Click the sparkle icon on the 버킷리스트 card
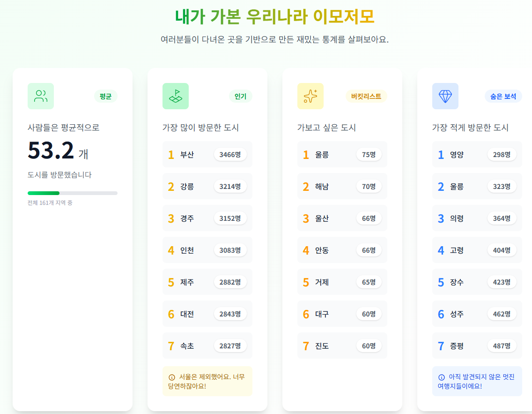This screenshot has width=532, height=414. (x=310, y=96)
